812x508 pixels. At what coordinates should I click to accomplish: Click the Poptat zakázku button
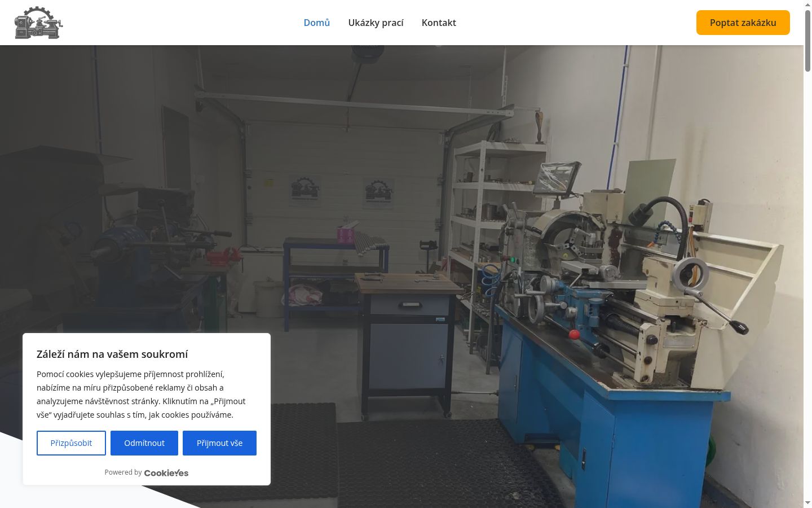(743, 23)
